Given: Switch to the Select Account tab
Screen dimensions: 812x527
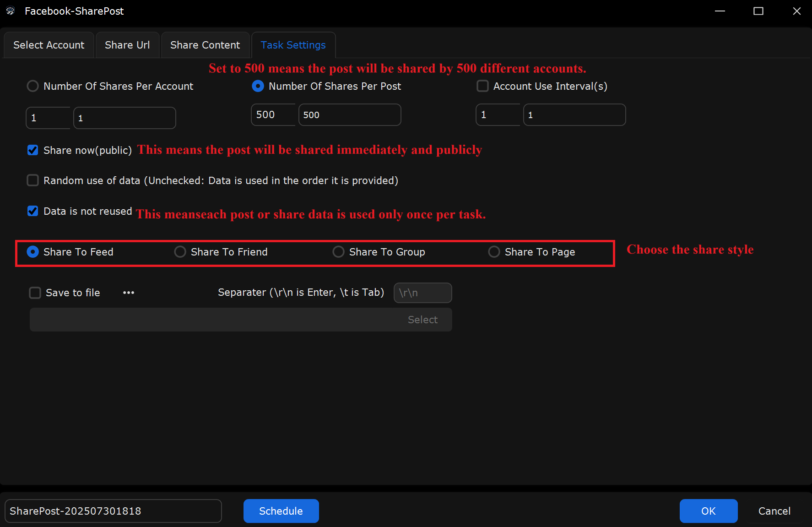Looking at the screenshot, I should point(49,45).
